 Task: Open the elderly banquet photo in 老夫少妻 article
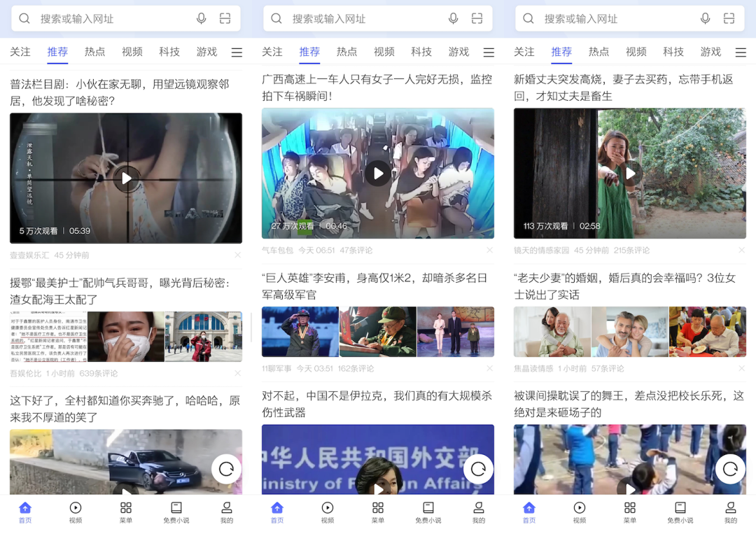pyautogui.click(x=707, y=332)
